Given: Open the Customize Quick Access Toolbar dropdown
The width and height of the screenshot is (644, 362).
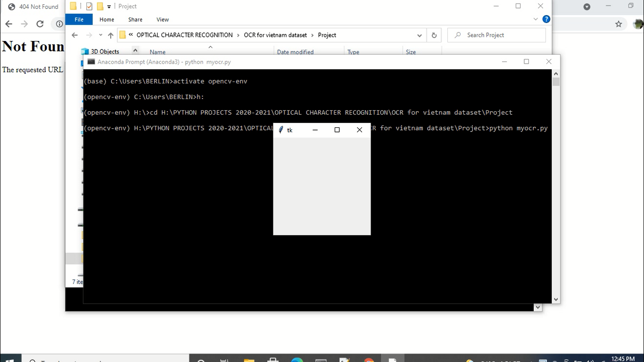Looking at the screenshot, I should click(x=109, y=7).
